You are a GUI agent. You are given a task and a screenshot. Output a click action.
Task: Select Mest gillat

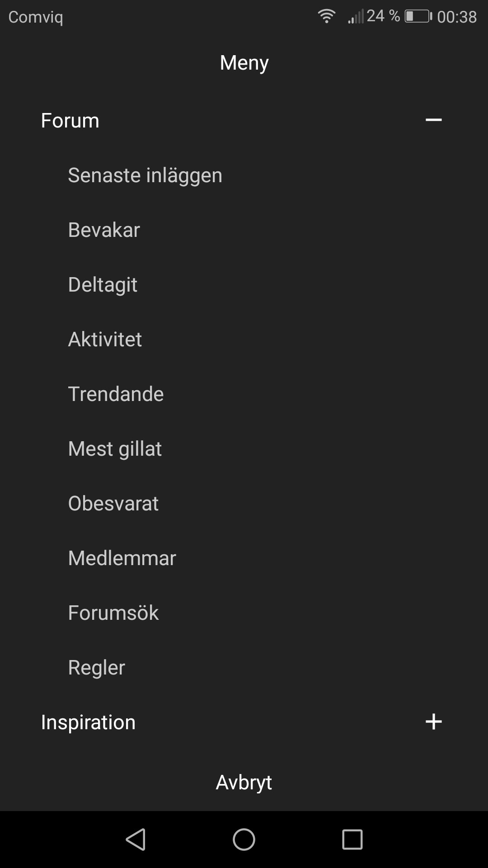115,449
